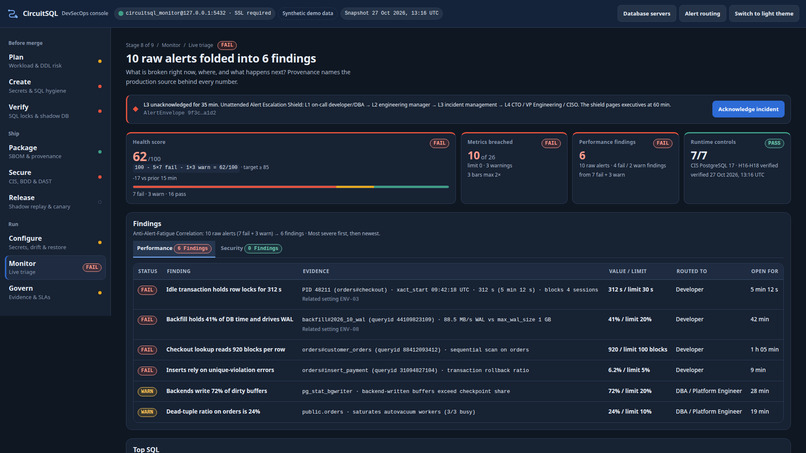This screenshot has width=806, height=453.
Task: Click Related setting ENV-08 text
Action: click(x=331, y=329)
